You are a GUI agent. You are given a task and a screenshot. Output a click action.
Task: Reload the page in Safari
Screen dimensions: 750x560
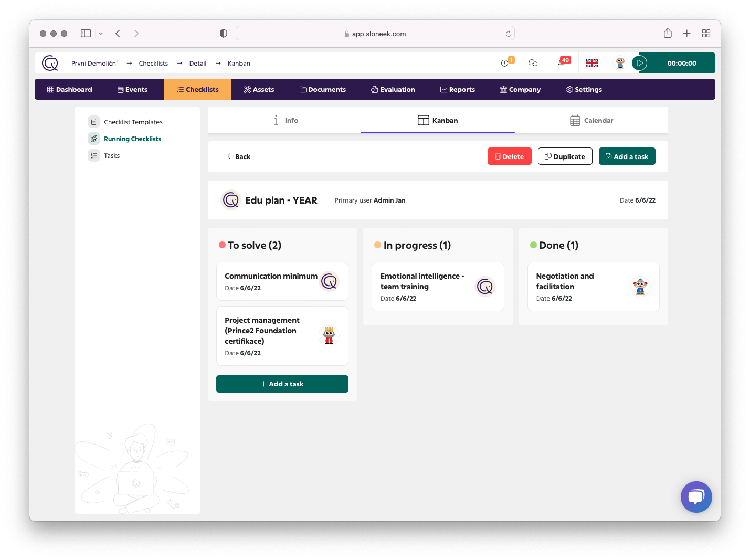click(508, 34)
